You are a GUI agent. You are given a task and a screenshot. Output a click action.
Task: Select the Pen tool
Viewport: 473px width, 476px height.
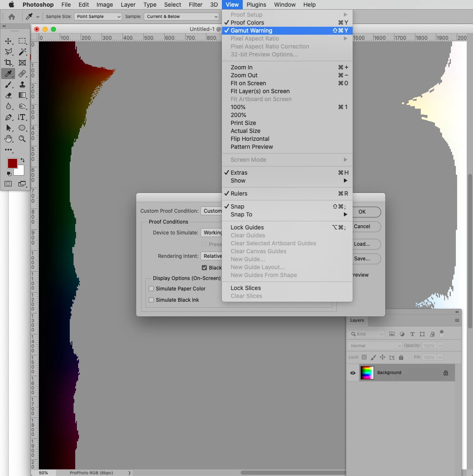(8, 117)
